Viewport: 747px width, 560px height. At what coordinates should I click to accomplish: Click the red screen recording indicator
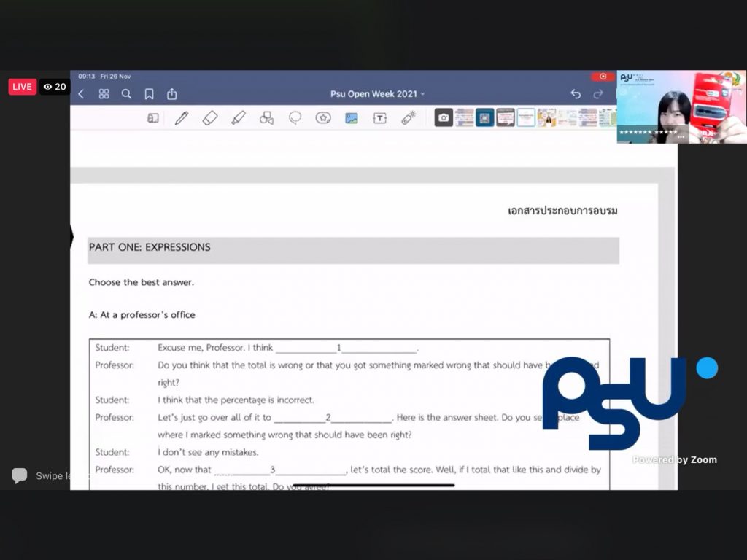603,77
